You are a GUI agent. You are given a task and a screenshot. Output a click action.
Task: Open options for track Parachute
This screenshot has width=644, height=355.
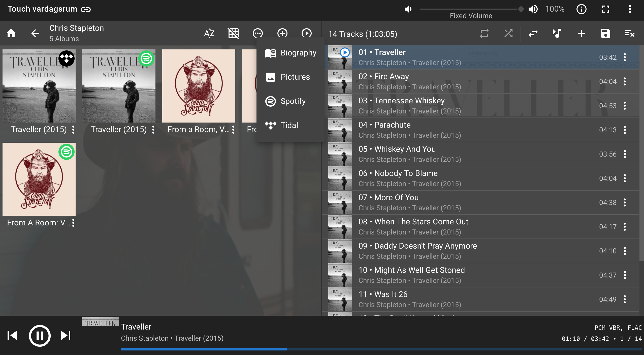[x=625, y=130]
